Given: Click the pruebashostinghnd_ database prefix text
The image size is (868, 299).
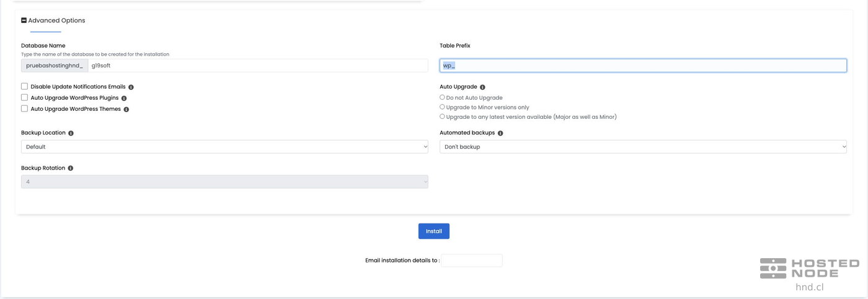Looking at the screenshot, I should coord(55,66).
